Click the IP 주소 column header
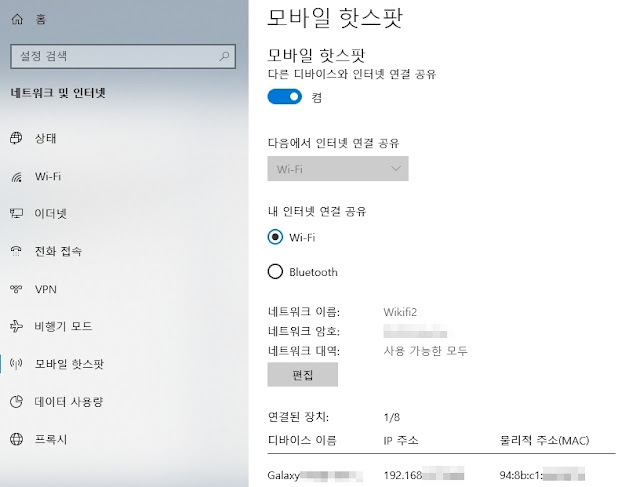Image resolution: width=640 pixels, height=487 pixels. coord(401,440)
